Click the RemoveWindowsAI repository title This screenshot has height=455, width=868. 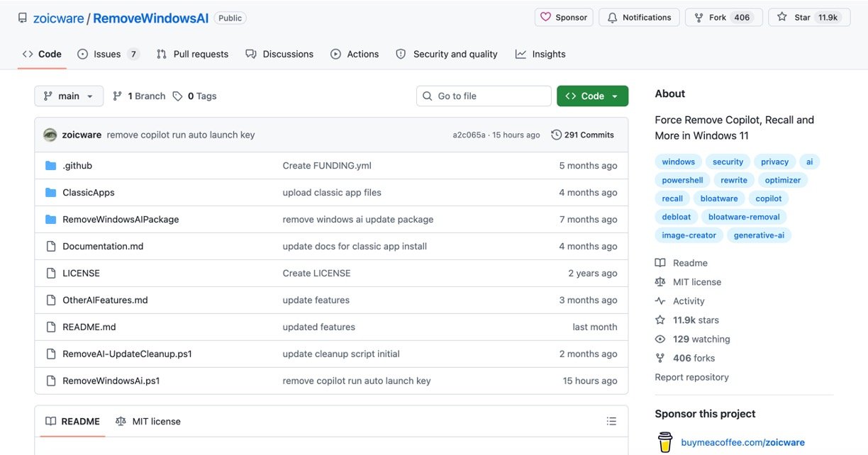point(151,18)
